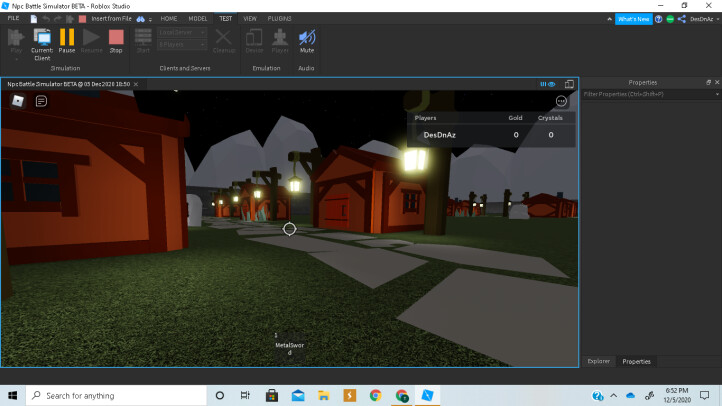Screen dimensions: 722x406
Task: Close the Npc Battle Simulator BETA tab
Action: (x=136, y=84)
